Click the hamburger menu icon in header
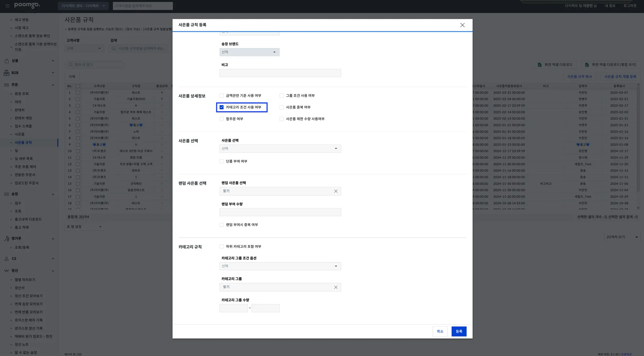 8,6
